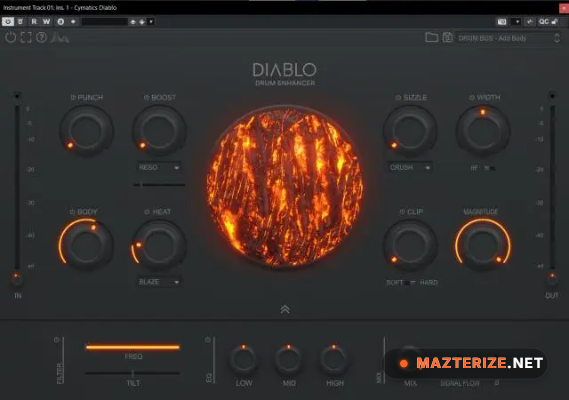Image resolution: width=569 pixels, height=400 pixels.
Task: Toggle the BOOST module power icon
Action: coord(147,98)
